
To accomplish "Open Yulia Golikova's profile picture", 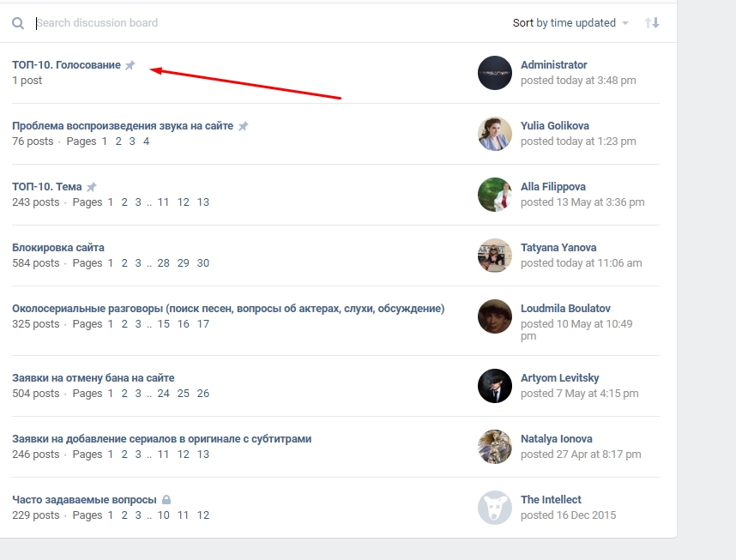I will 495,134.
